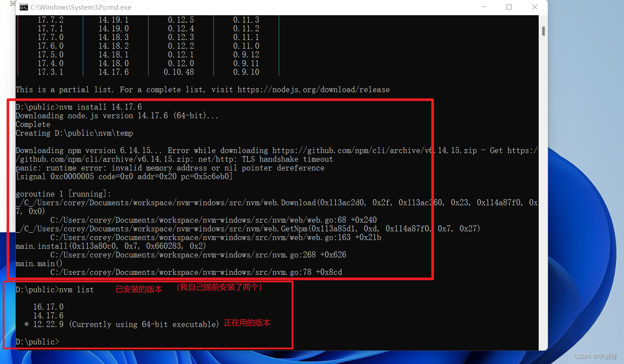Click the 'main.install(0x113a80c0' line
This screenshot has width=624, height=364.
tap(111, 246)
